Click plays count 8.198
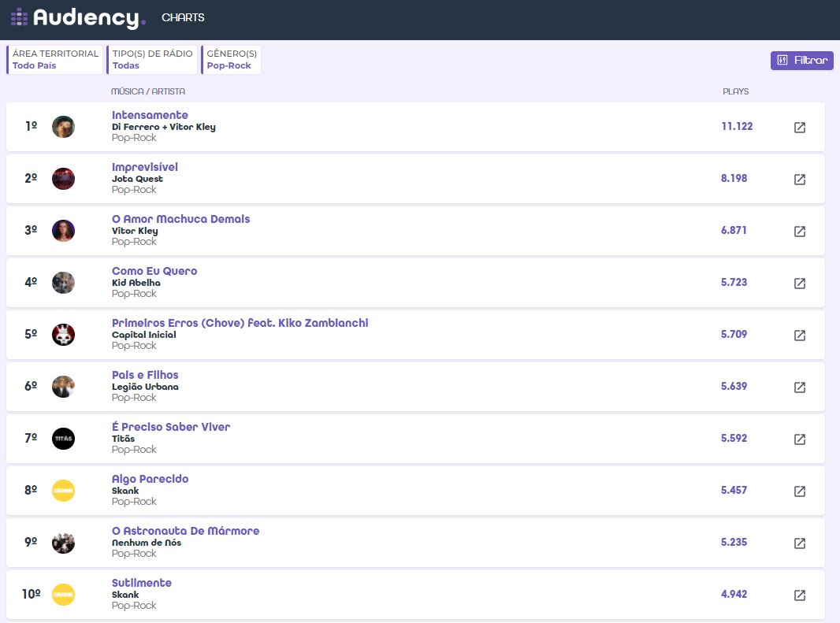The image size is (840, 623). click(x=734, y=178)
